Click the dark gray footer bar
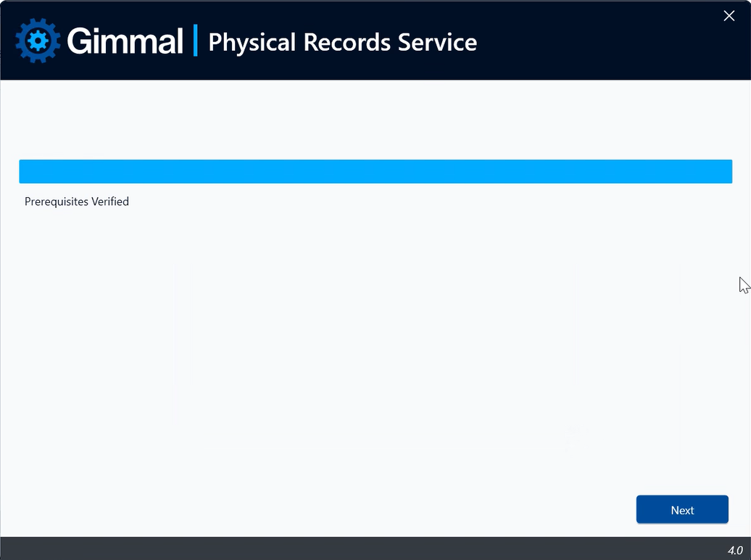Viewport: 751px width, 560px height. 375,548
